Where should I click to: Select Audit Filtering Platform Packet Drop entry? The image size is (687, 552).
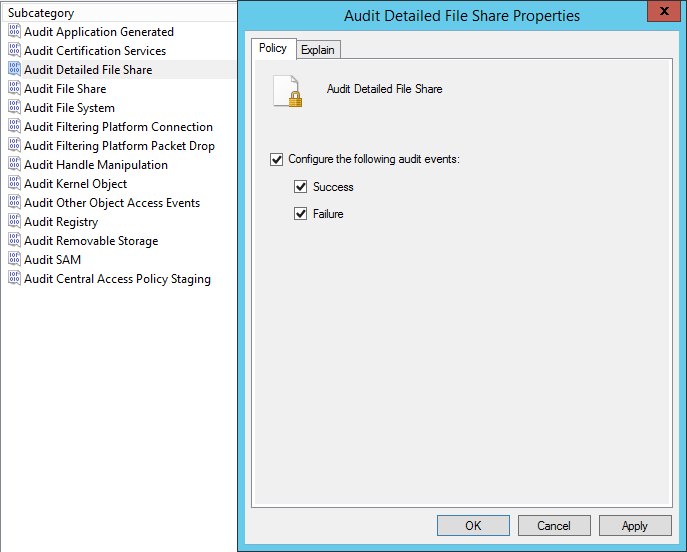tap(119, 145)
